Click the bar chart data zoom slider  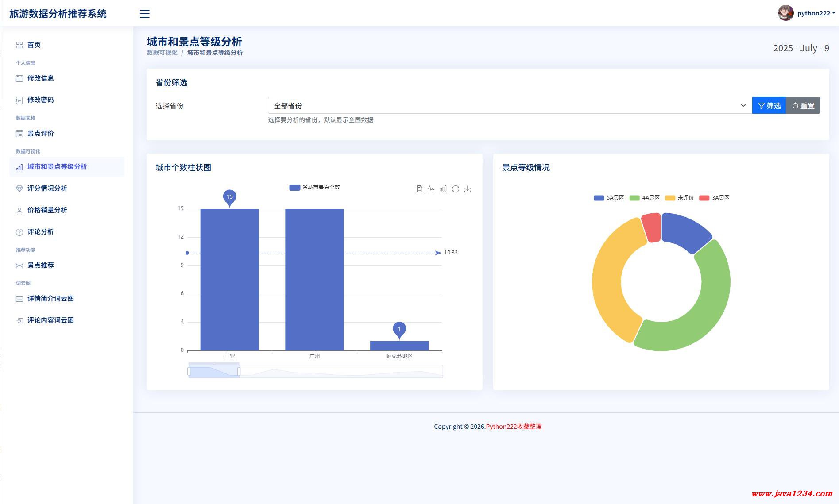pyautogui.click(x=315, y=371)
